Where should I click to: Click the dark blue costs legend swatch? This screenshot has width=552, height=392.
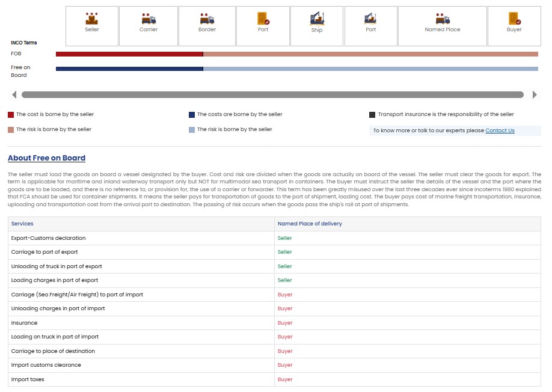(192, 115)
